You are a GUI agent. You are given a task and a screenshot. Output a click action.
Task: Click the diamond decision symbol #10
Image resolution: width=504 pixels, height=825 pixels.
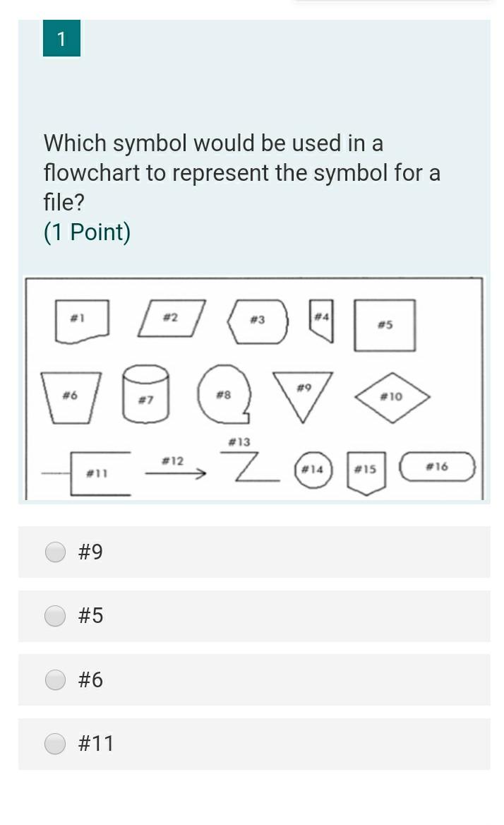[392, 397]
